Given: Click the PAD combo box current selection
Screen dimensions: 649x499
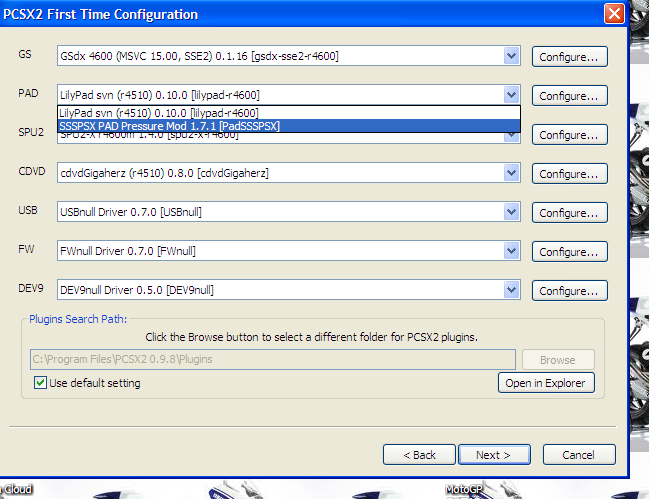Looking at the screenshot, I should click(x=160, y=95).
